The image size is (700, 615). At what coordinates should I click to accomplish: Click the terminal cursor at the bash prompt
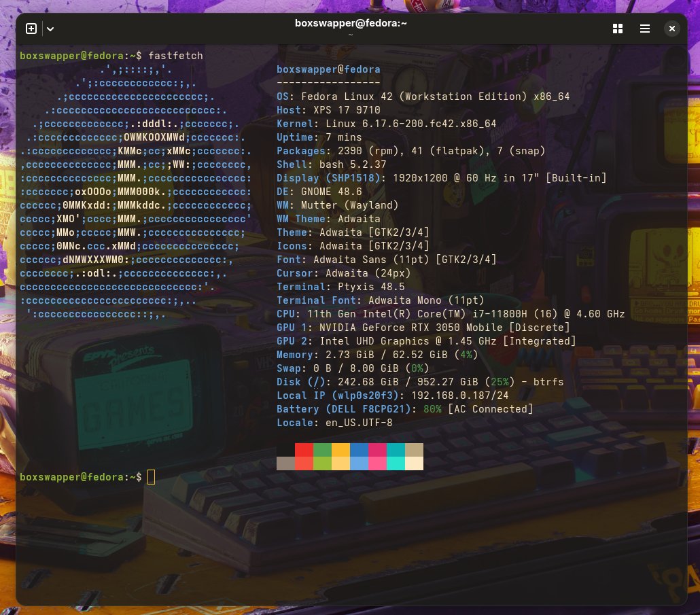151,476
